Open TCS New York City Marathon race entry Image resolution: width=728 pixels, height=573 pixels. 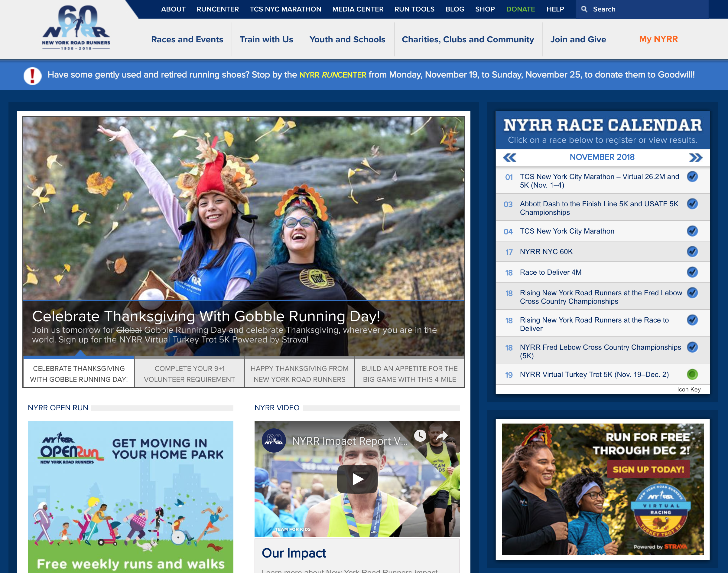pyautogui.click(x=567, y=231)
